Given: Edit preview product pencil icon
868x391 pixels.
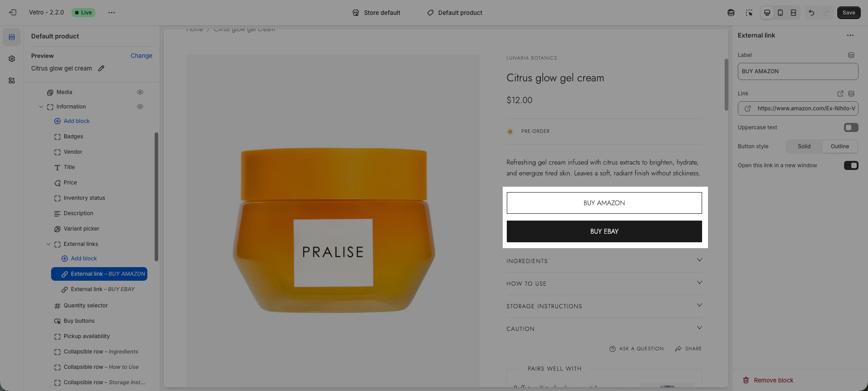Looking at the screenshot, I should coord(101,68).
